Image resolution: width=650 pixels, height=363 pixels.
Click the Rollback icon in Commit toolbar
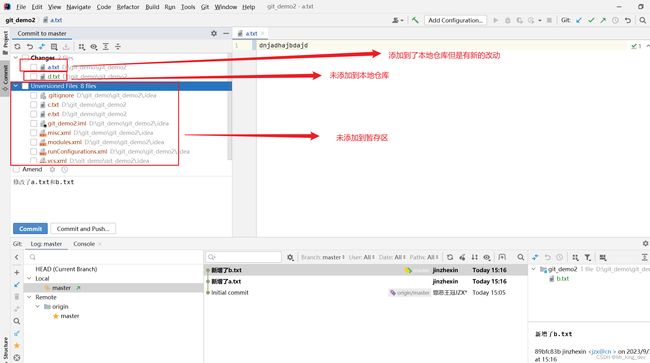pos(29,47)
